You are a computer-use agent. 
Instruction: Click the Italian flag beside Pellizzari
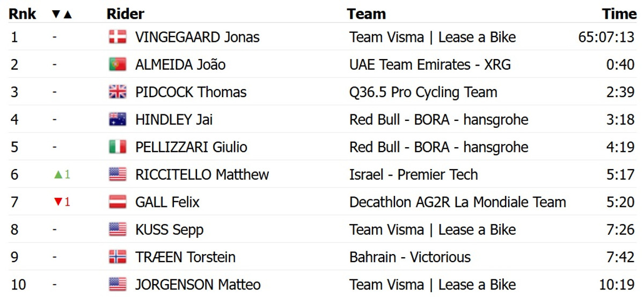click(117, 147)
